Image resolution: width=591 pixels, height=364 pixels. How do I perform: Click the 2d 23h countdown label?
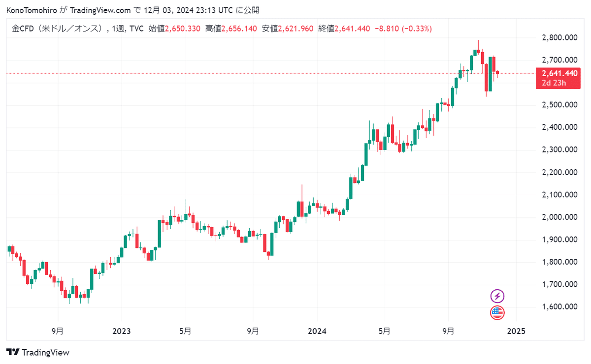pos(554,83)
